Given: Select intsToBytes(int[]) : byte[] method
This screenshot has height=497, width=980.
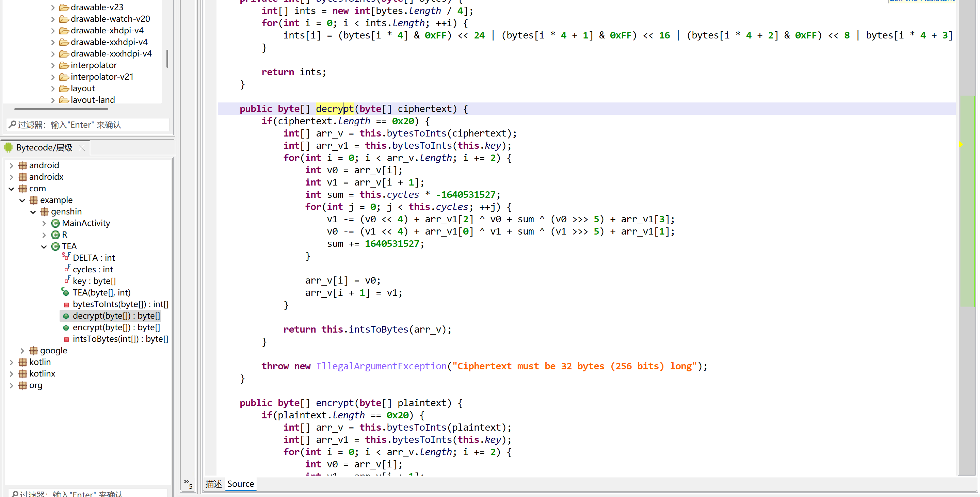Looking at the screenshot, I should click(121, 339).
